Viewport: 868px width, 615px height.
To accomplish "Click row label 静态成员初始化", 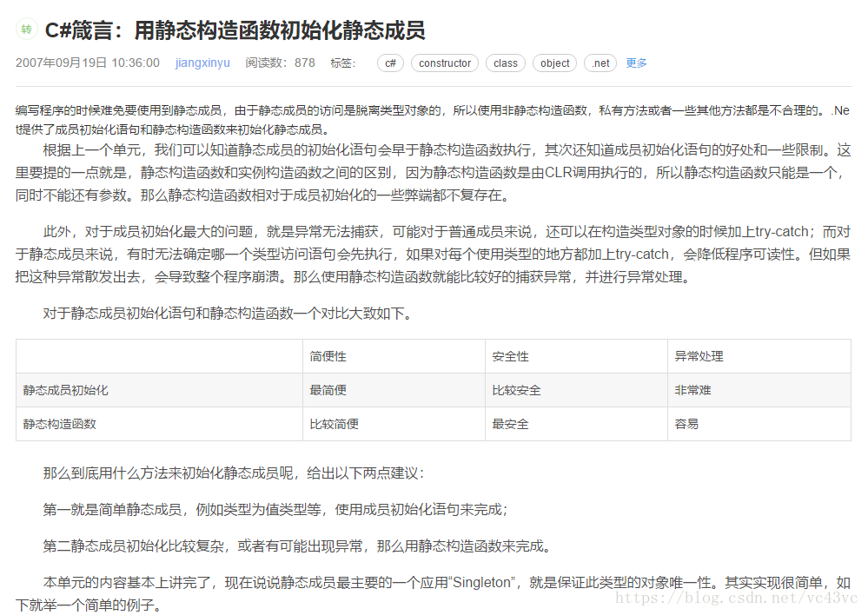I will click(x=65, y=390).
